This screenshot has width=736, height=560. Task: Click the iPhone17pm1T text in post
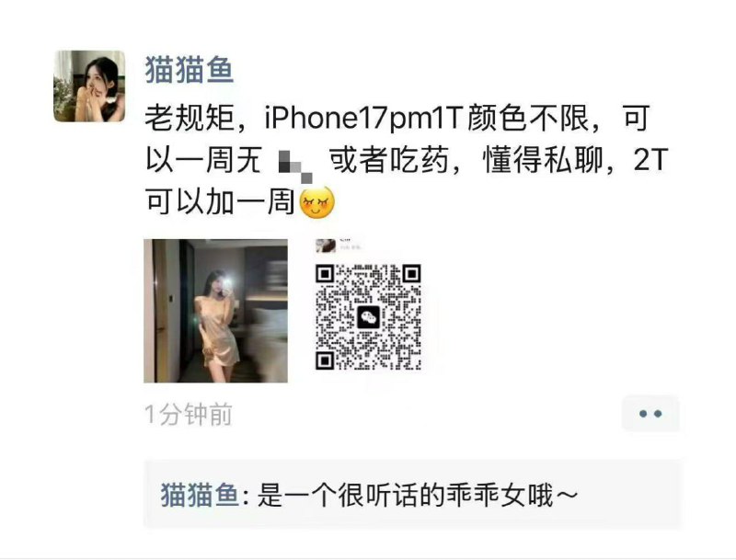click(x=364, y=118)
